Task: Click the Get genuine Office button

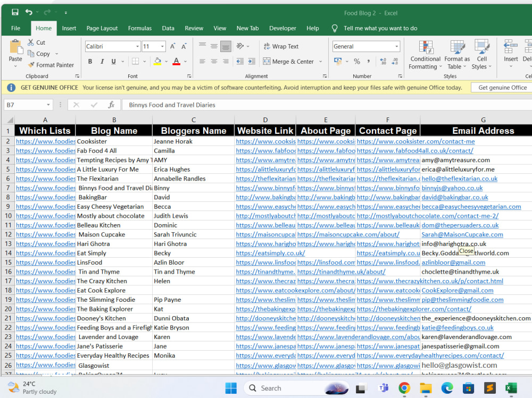Action: tap(502, 88)
